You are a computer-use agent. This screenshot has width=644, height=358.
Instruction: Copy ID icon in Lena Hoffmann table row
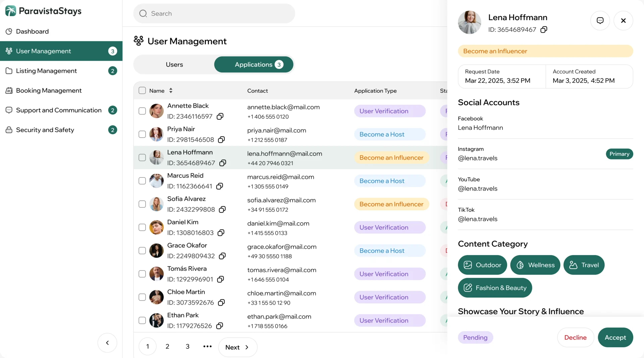[x=223, y=163]
